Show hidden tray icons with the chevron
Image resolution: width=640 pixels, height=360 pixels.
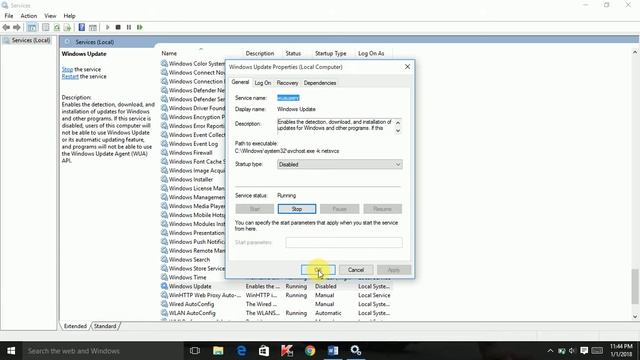pyautogui.click(x=550, y=351)
